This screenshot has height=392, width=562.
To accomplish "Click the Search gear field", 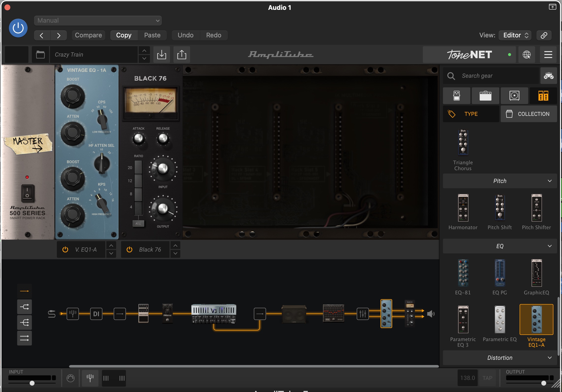I will (491, 76).
